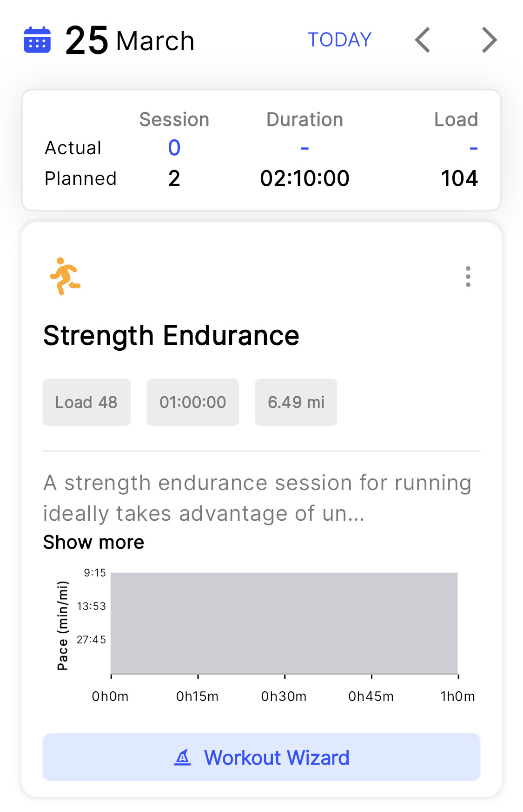Open the Strength Endurance workout title

coord(171,336)
